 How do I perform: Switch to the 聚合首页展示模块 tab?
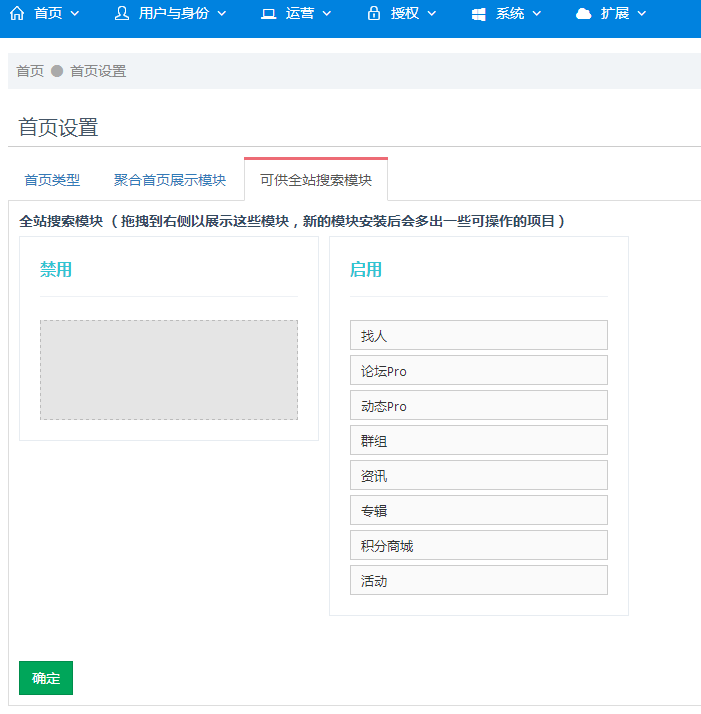pos(169,180)
